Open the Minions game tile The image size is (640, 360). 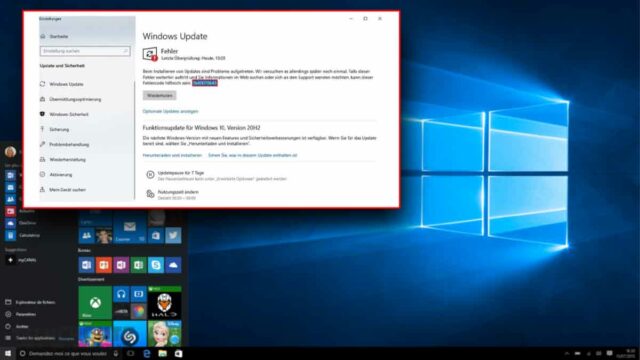pyautogui.click(x=95, y=334)
